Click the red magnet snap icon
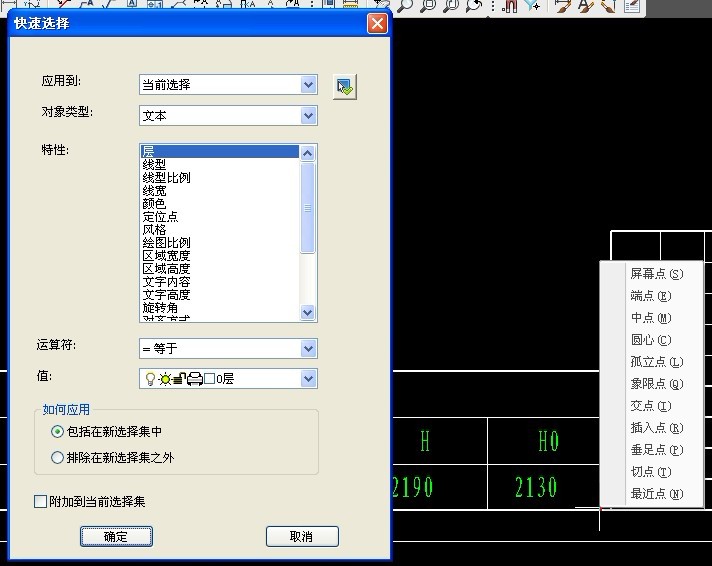712x566 pixels. (x=510, y=5)
